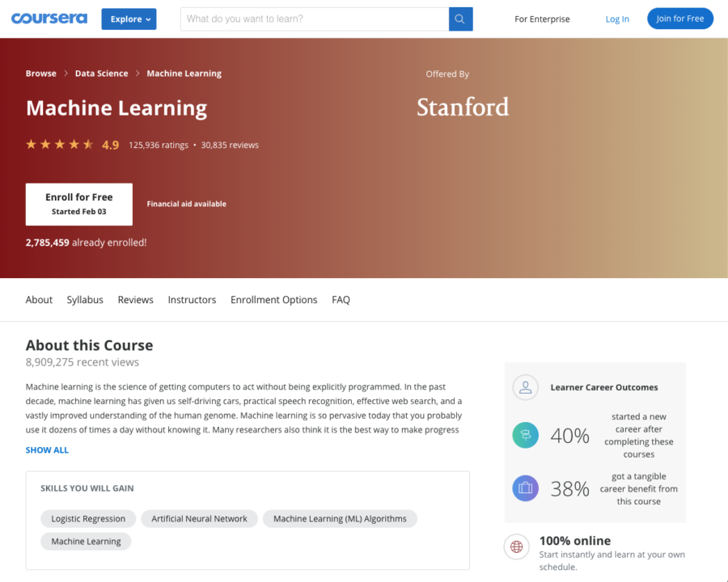
Task: Switch to the FAQ tab
Action: 341,300
